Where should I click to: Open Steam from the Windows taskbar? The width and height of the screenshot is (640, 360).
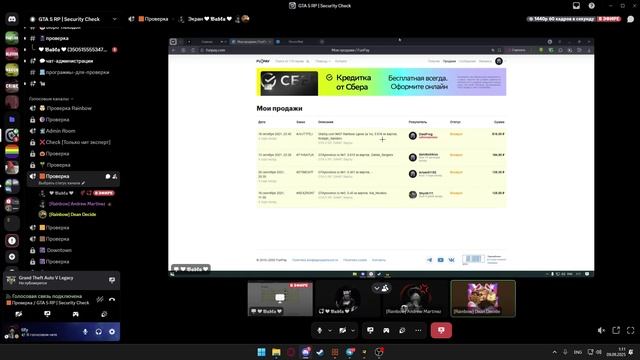tap(320, 352)
